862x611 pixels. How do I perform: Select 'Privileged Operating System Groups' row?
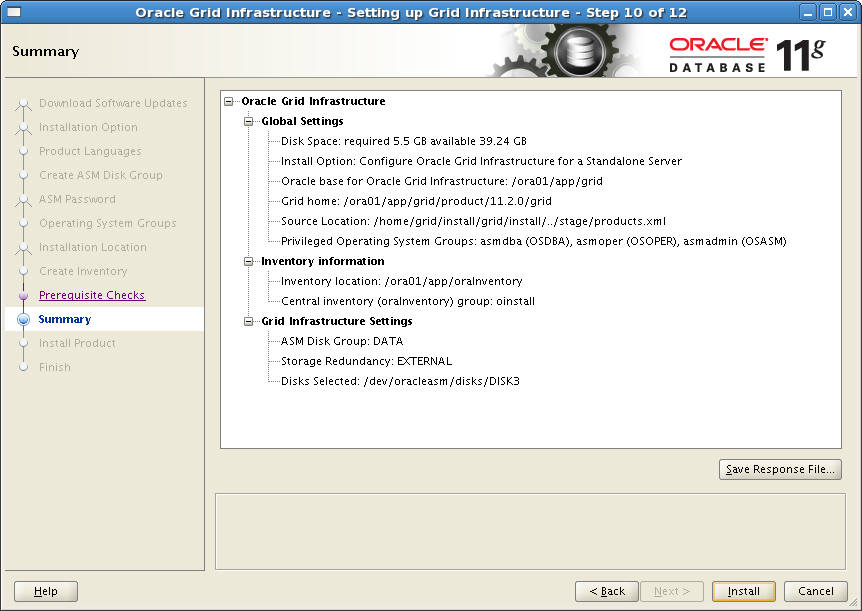(533, 241)
